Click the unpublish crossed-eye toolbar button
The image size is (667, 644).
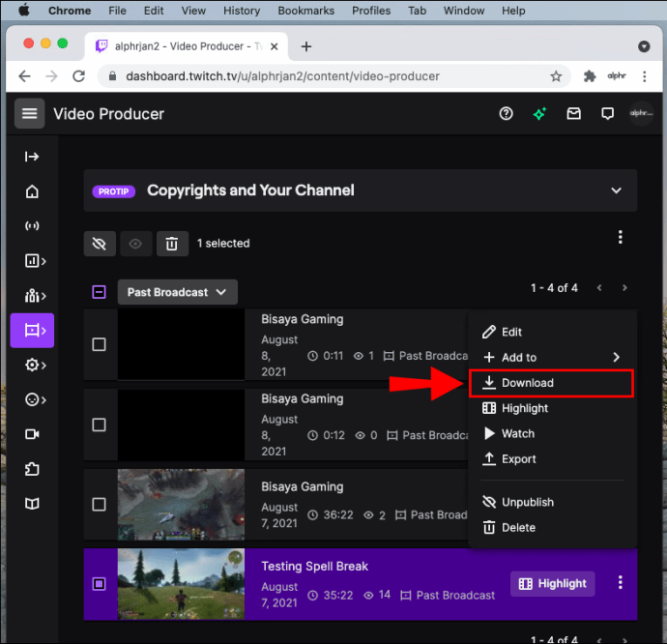coord(99,244)
